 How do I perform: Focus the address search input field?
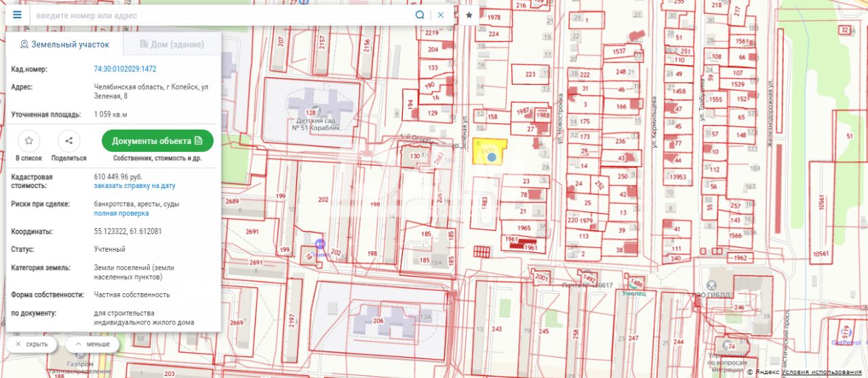(x=222, y=15)
